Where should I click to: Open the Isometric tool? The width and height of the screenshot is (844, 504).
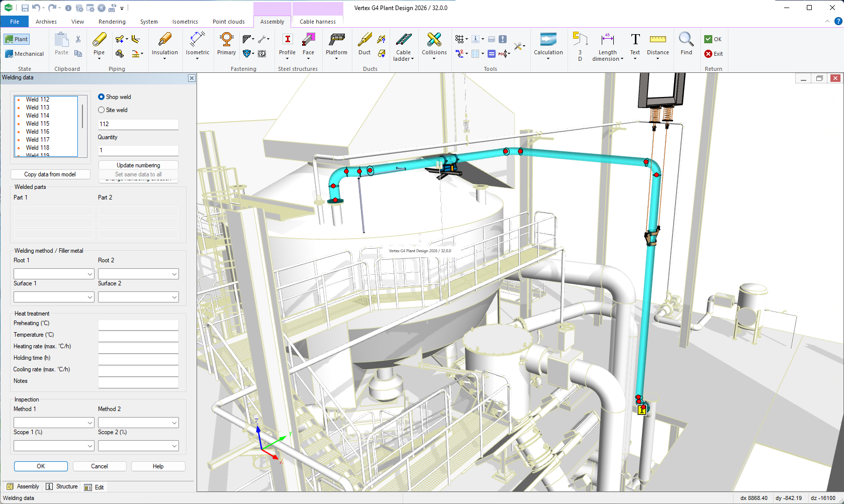tap(197, 40)
